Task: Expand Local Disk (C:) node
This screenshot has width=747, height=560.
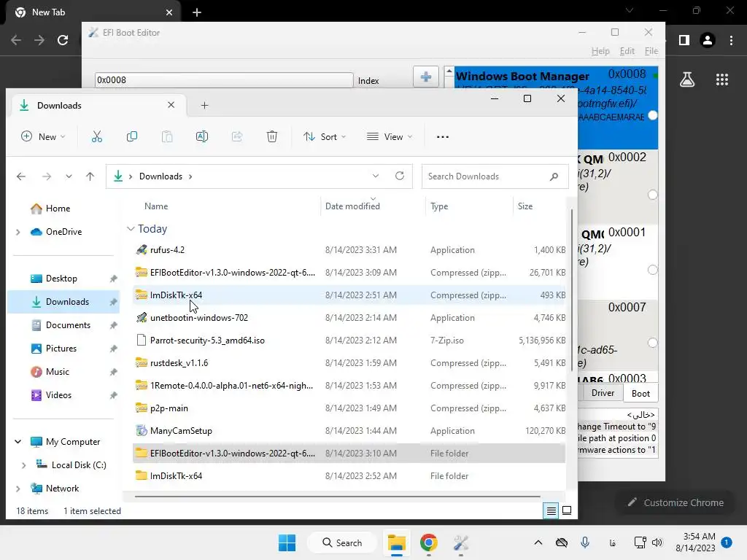Action: click(24, 465)
